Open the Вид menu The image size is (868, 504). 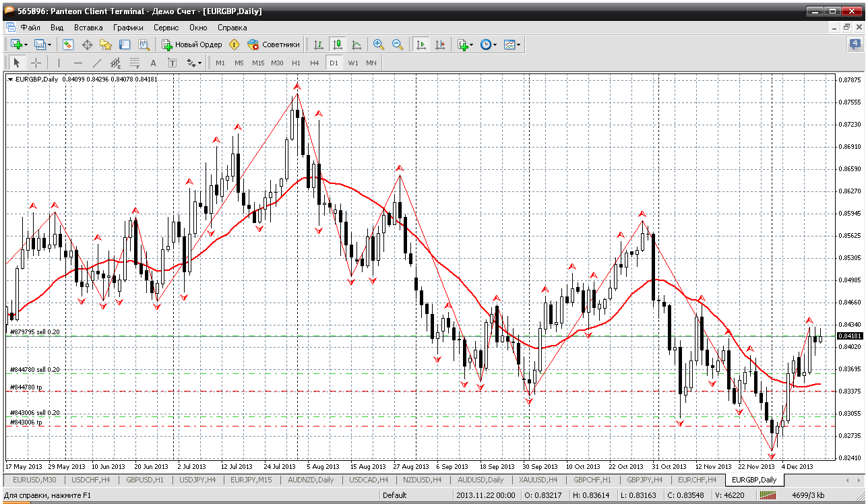click(x=57, y=28)
